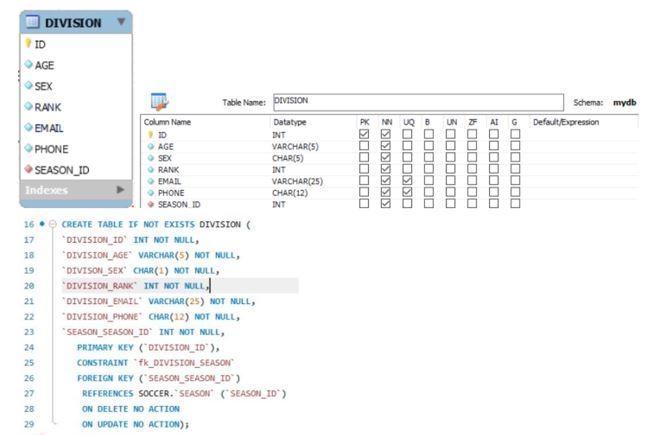This screenshot has height=435, width=666.
Task: Click the ID key icon in column grid
Action: (150, 135)
